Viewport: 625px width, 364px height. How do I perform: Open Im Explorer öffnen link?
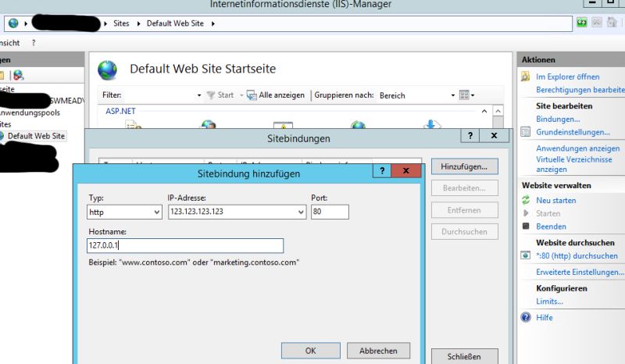[568, 77]
